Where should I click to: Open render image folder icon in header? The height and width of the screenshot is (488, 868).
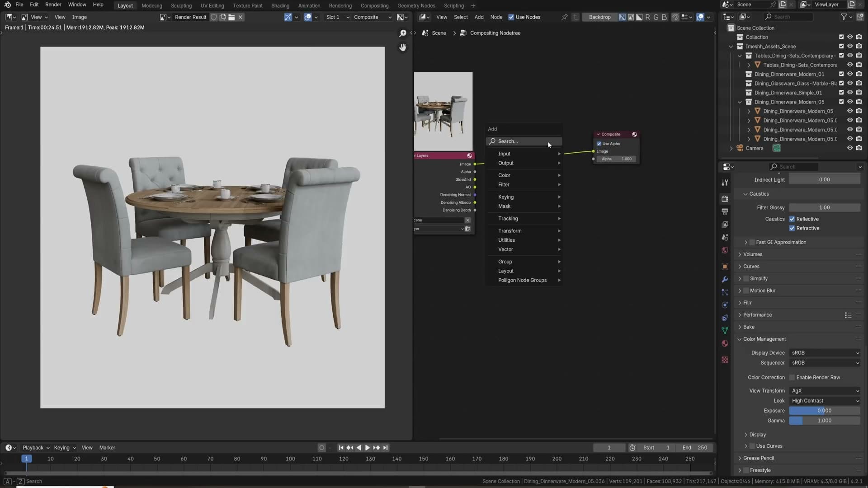click(x=231, y=17)
